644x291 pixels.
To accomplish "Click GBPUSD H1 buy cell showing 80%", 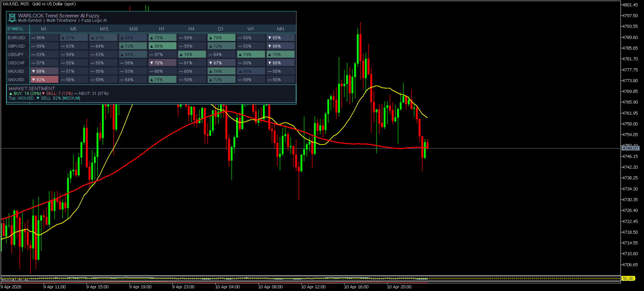I will 162,46.
